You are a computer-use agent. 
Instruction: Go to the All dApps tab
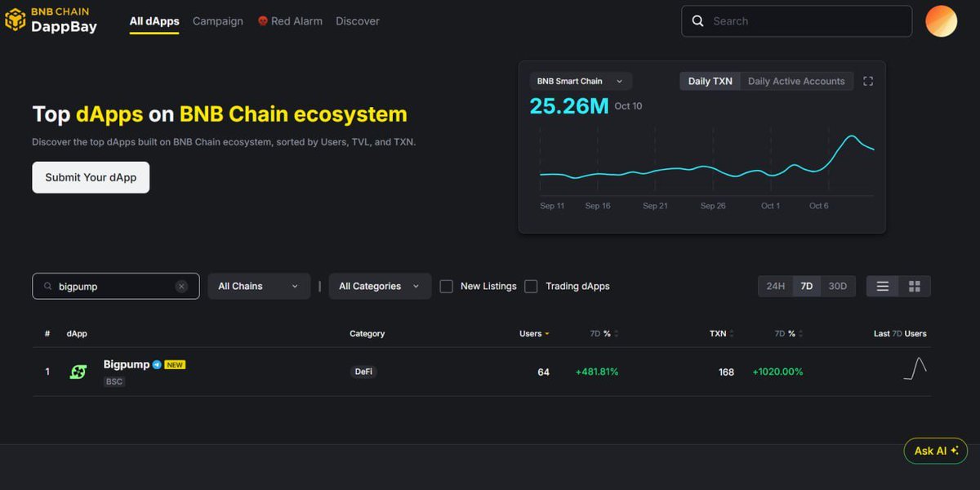click(x=154, y=21)
